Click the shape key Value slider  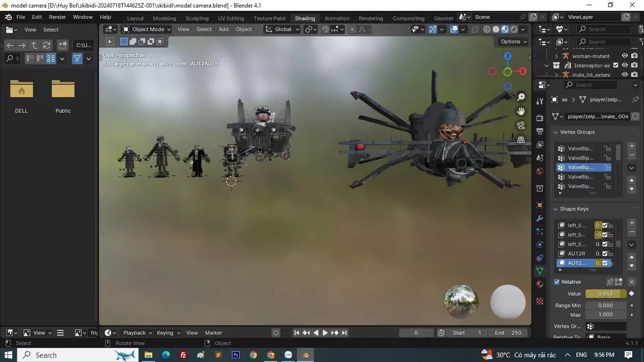pyautogui.click(x=606, y=294)
